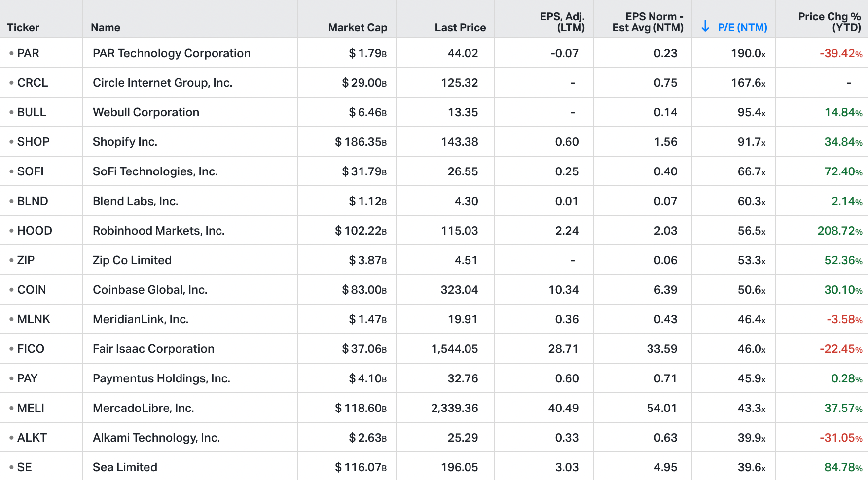Select Coinbase Global, Inc. name
This screenshot has height=480, width=868.
150,290
